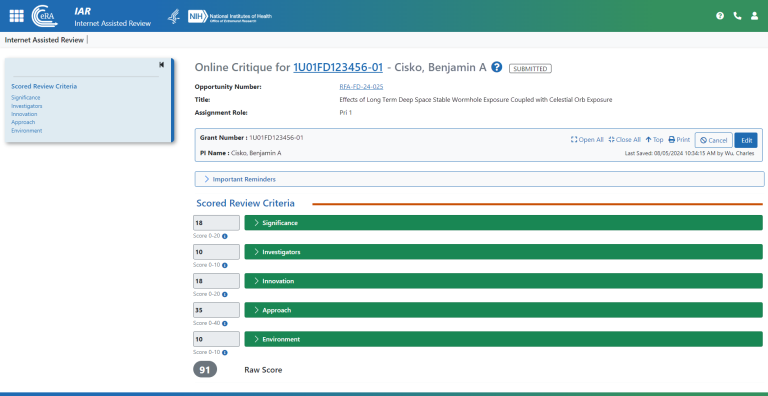Open the apps grid menu icon
768x396 pixels.
pos(16,16)
